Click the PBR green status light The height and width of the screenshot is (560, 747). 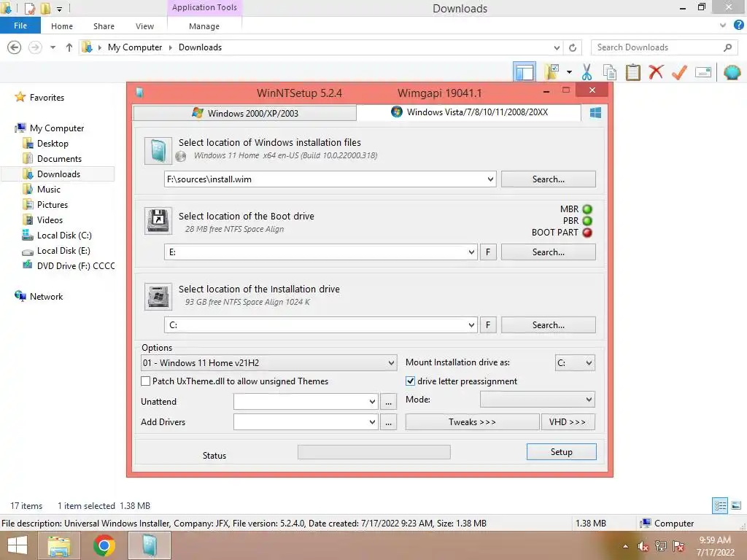587,221
